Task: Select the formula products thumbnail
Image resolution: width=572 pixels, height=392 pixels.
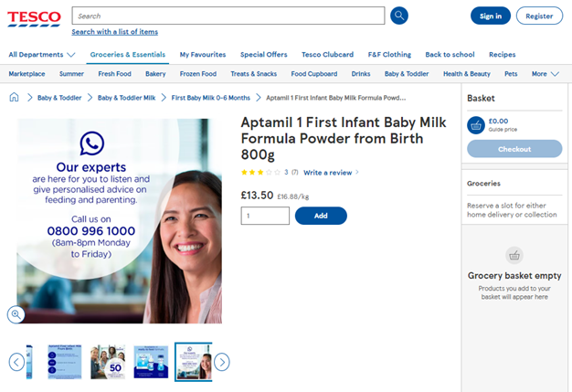Action: tap(151, 362)
